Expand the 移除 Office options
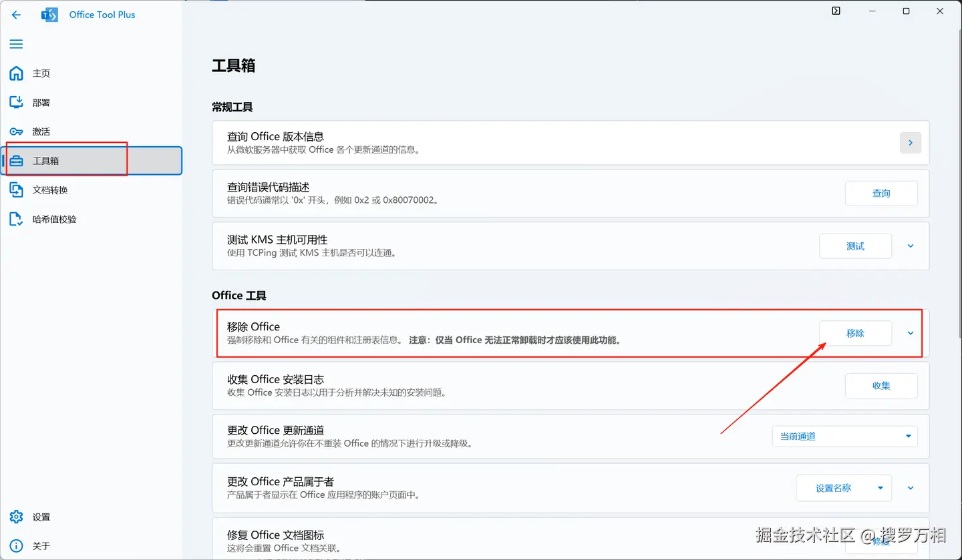Screen dimensions: 962x560 point(911,333)
